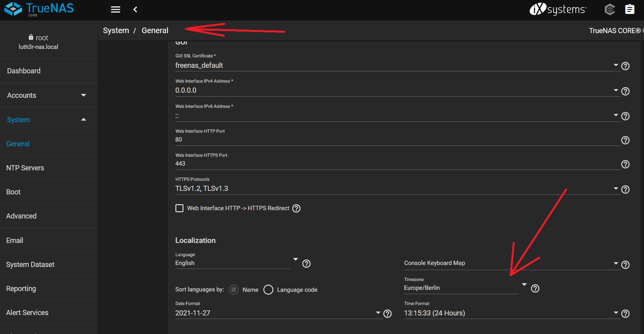This screenshot has height=334, width=644.
Task: Click the luth3r-nas.local hostname
Action: click(38, 47)
